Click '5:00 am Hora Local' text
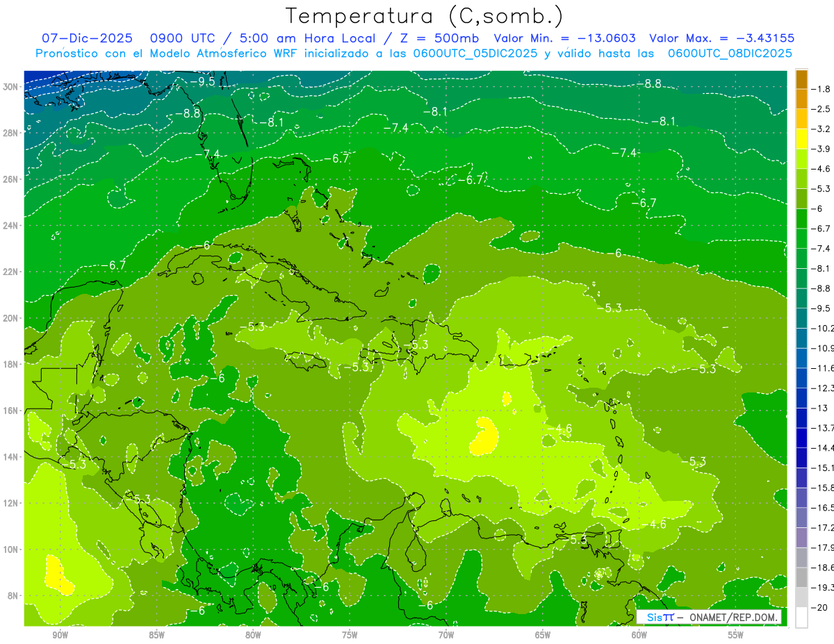Screen dimensions: 834x644 pyautogui.click(x=308, y=38)
